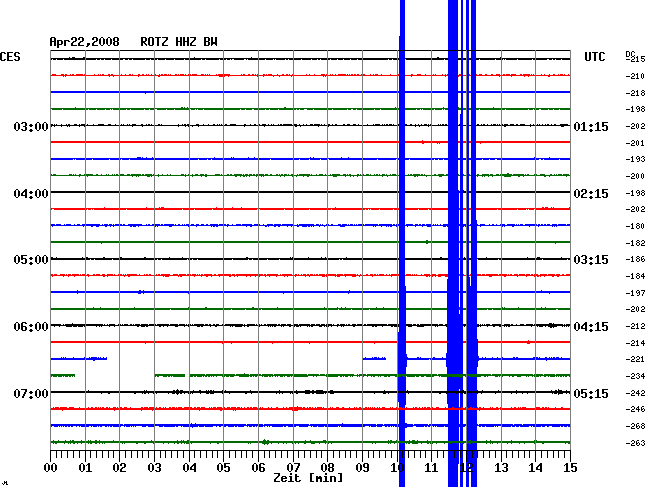
Task: Select the DC offset value "-221"
Action: pos(635,359)
